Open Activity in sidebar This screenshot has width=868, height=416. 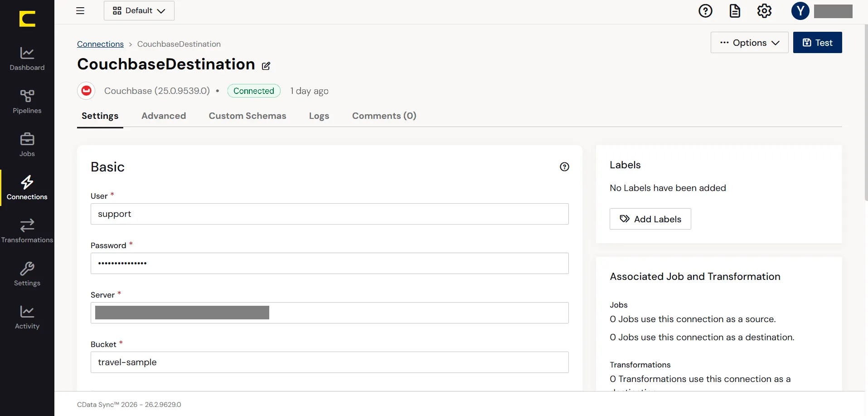tap(27, 317)
